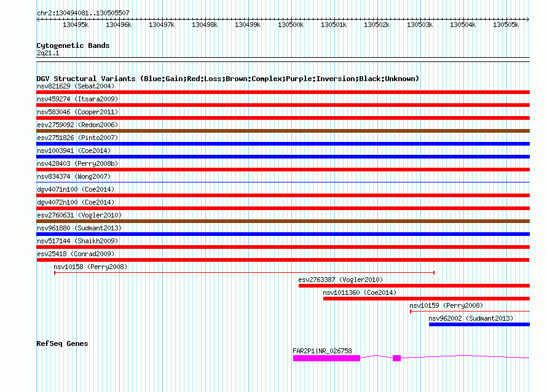Select nsv428403 (Perry2008b) label
This screenshot has width=547, height=392.
pyautogui.click(x=77, y=163)
